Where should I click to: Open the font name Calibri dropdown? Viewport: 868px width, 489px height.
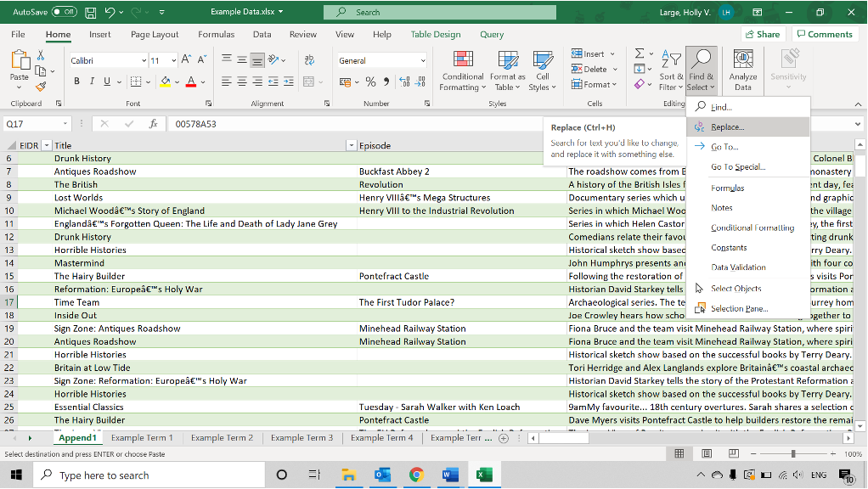click(x=144, y=60)
